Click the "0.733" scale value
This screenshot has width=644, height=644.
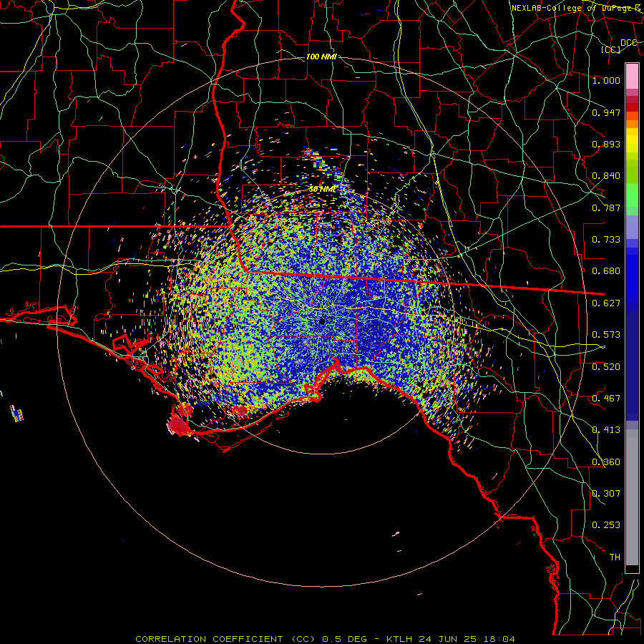pos(606,240)
